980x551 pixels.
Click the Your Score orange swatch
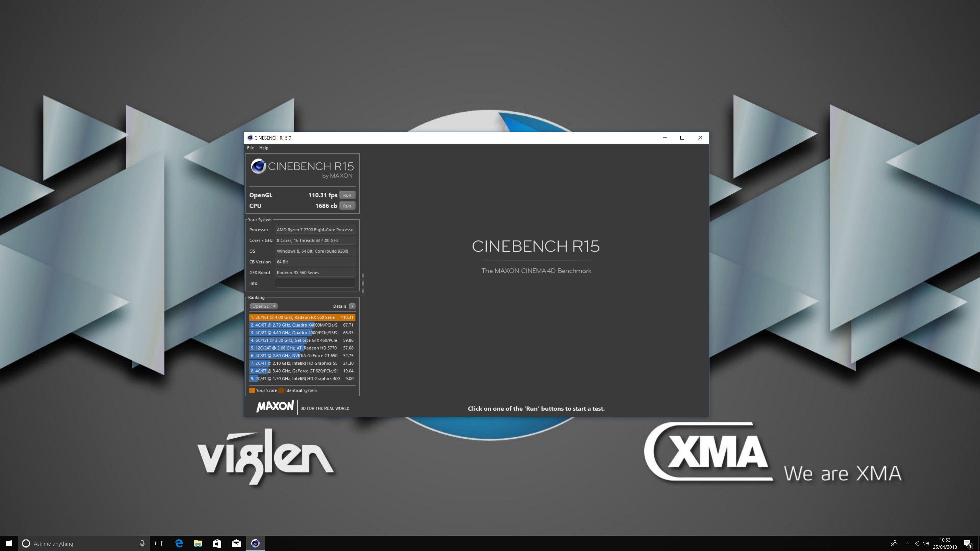click(252, 390)
